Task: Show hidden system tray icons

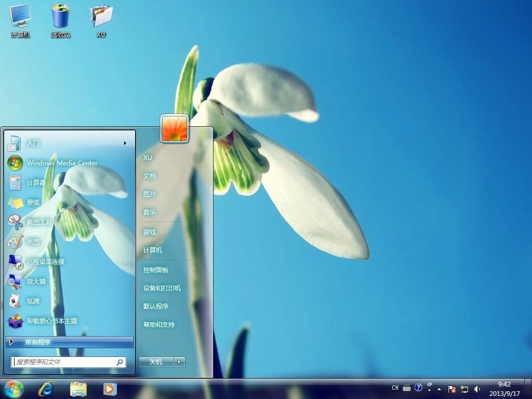Action: (440, 389)
